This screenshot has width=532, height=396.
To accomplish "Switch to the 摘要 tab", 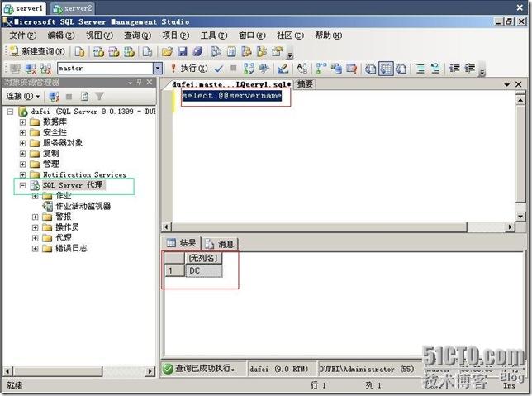I will 306,83.
